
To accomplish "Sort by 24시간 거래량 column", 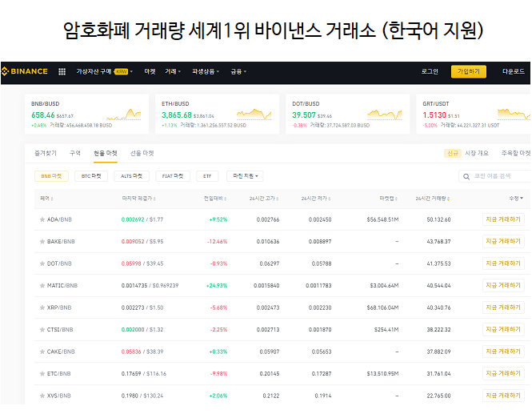I will click(x=433, y=199).
